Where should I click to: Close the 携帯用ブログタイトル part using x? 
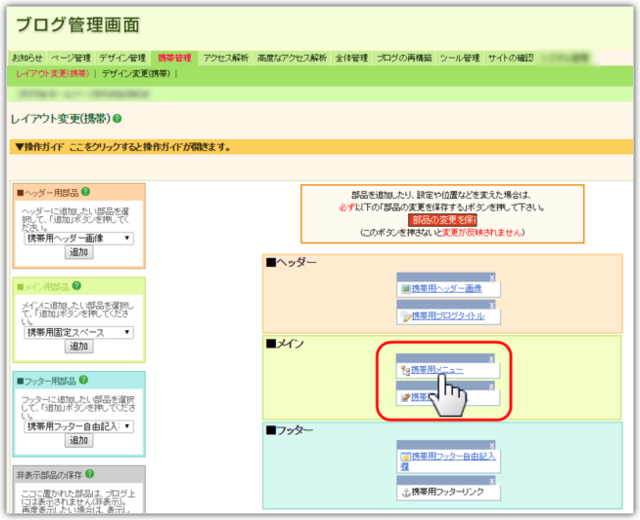[x=492, y=304]
